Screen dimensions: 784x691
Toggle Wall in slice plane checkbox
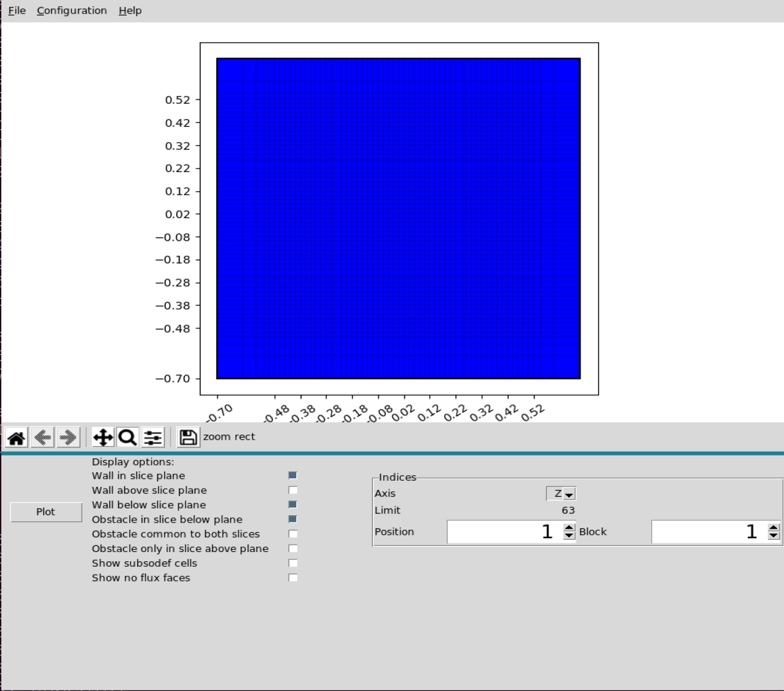tap(293, 475)
